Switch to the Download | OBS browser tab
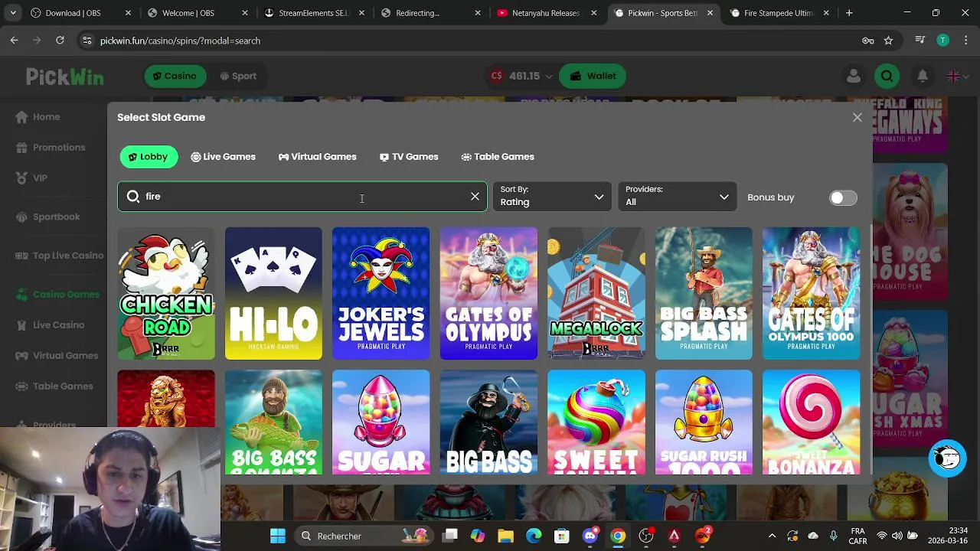The image size is (980, 551). click(80, 13)
